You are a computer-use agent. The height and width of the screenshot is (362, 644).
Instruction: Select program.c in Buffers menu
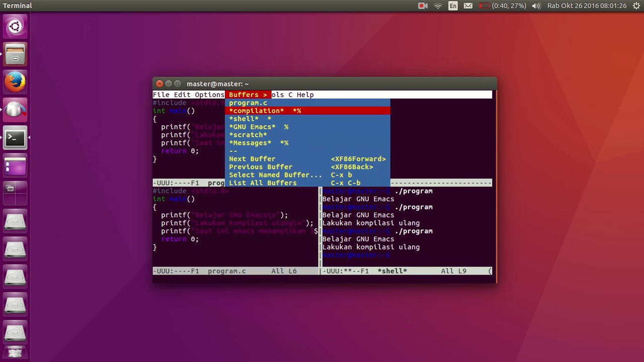[307, 103]
